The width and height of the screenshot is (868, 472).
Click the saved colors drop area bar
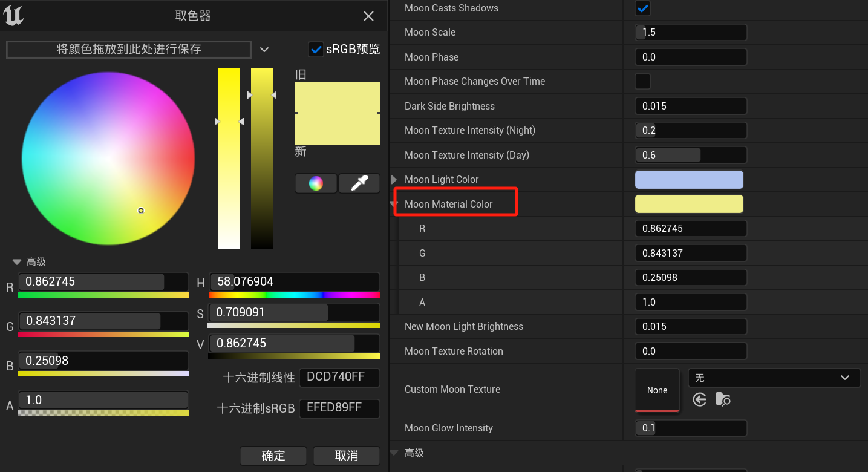click(x=129, y=50)
